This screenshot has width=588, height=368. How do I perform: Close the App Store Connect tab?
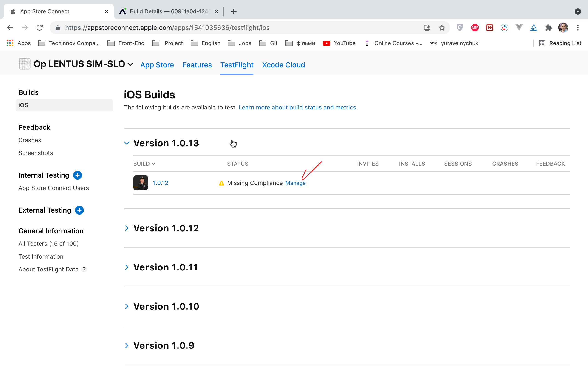point(106,11)
